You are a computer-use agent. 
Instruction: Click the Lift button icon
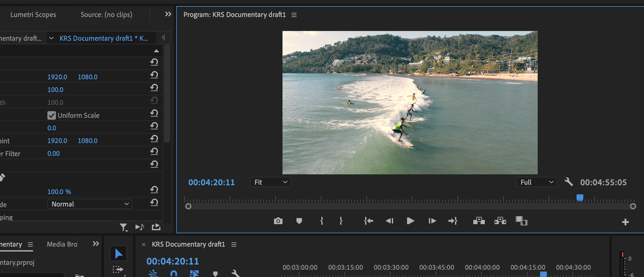479,221
